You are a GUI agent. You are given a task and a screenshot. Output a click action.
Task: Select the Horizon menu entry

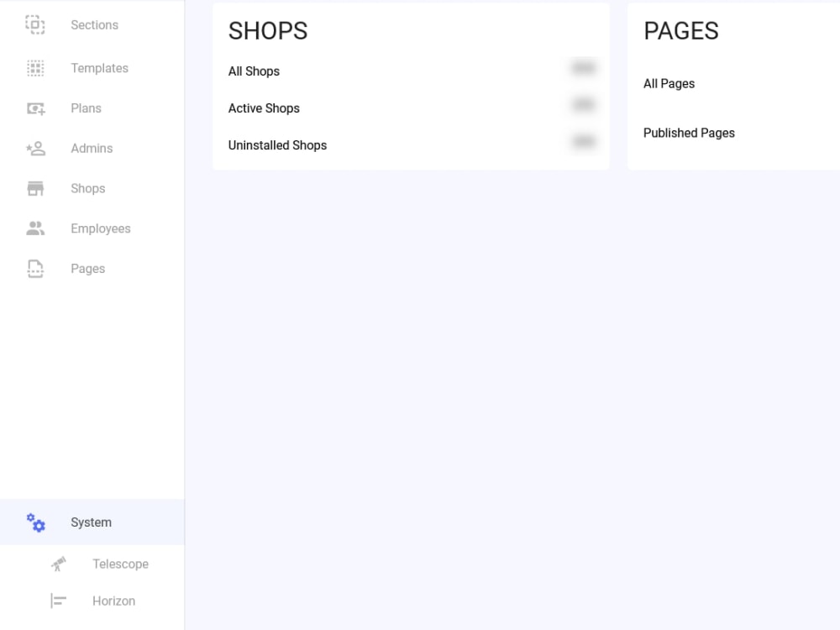(113, 601)
